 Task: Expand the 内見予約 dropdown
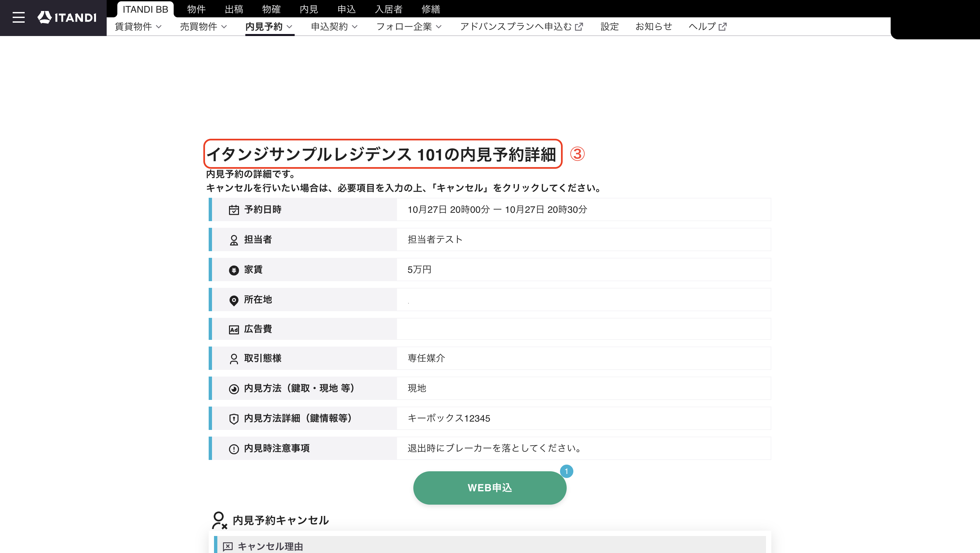tap(269, 27)
